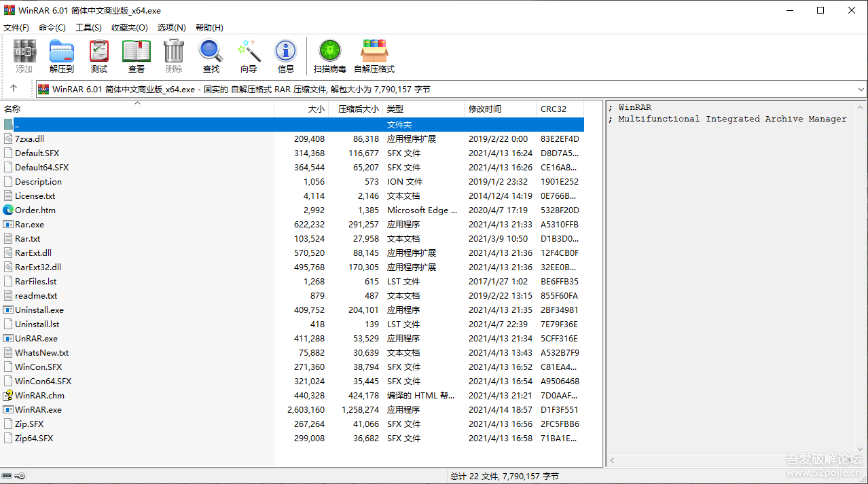Click the DLL icon beside 7zxa.dll
The image size is (868, 484).
click(x=8, y=139)
